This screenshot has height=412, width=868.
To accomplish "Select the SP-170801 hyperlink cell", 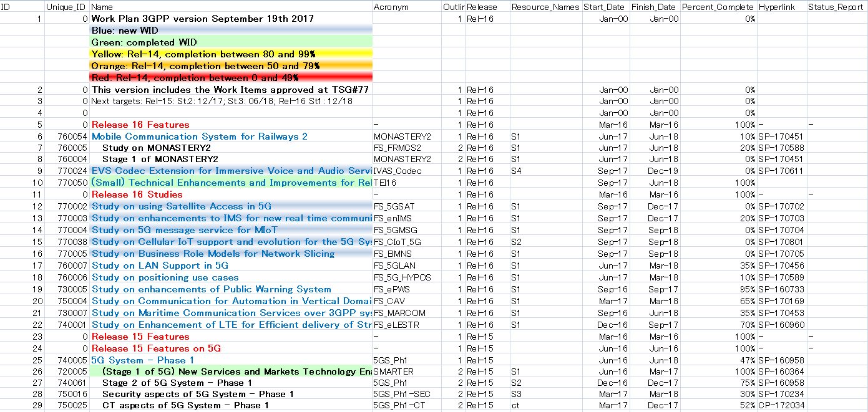I will (782, 242).
